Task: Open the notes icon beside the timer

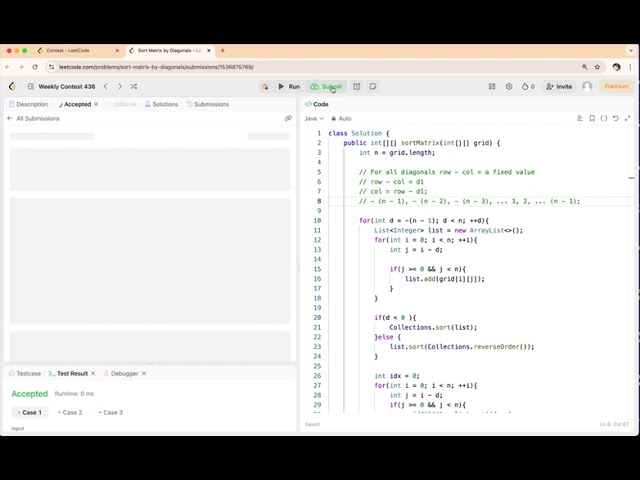Action: pos(373,87)
